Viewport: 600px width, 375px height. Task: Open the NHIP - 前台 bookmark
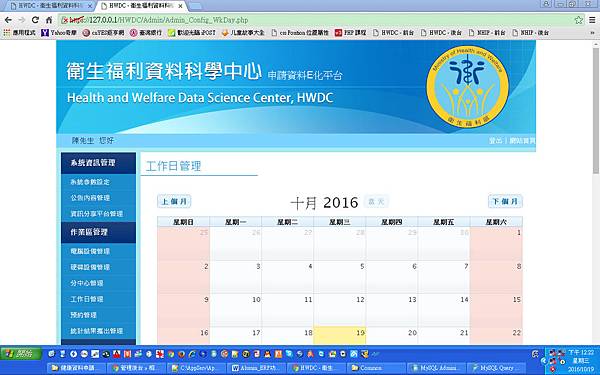487,33
